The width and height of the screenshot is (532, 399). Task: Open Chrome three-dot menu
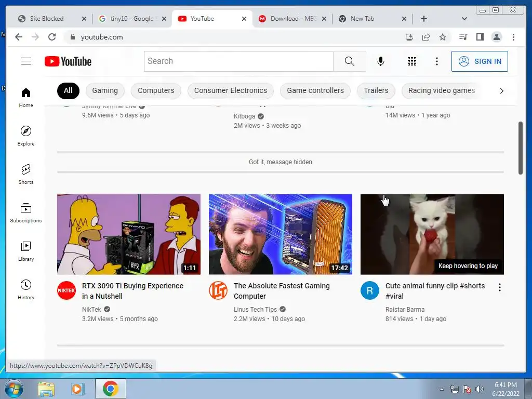tap(513, 37)
